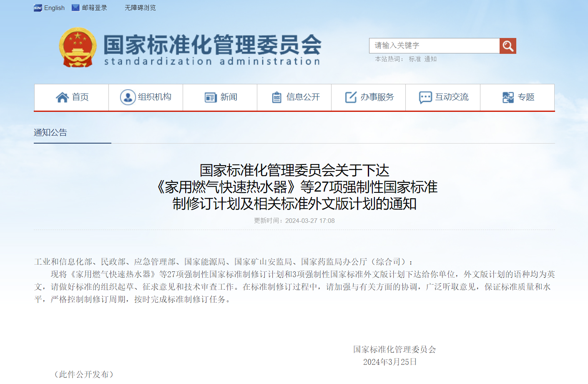The image size is (588, 384).
Task: Open the 邮箱登录 link
Action: click(x=94, y=8)
